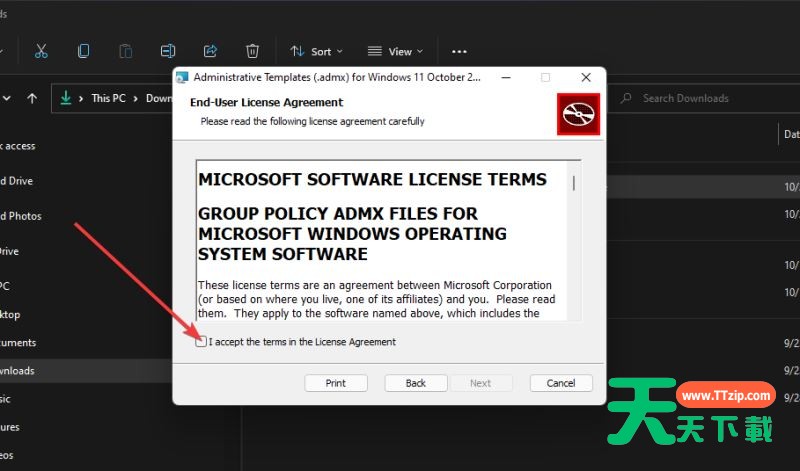Viewport: 800px width, 471px height.
Task: Click the Rename icon in toolbar
Action: point(169,51)
